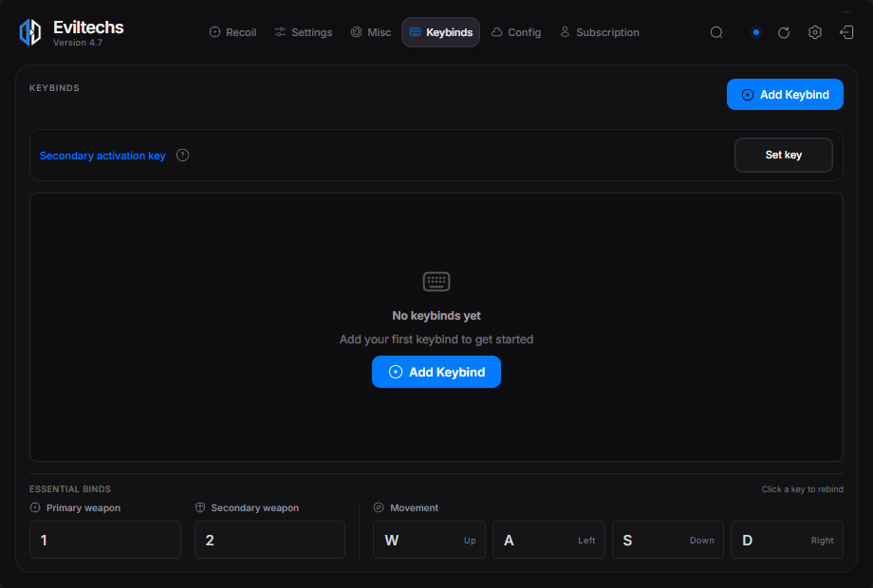Click 'Add your first keybind to get started'

436,340
